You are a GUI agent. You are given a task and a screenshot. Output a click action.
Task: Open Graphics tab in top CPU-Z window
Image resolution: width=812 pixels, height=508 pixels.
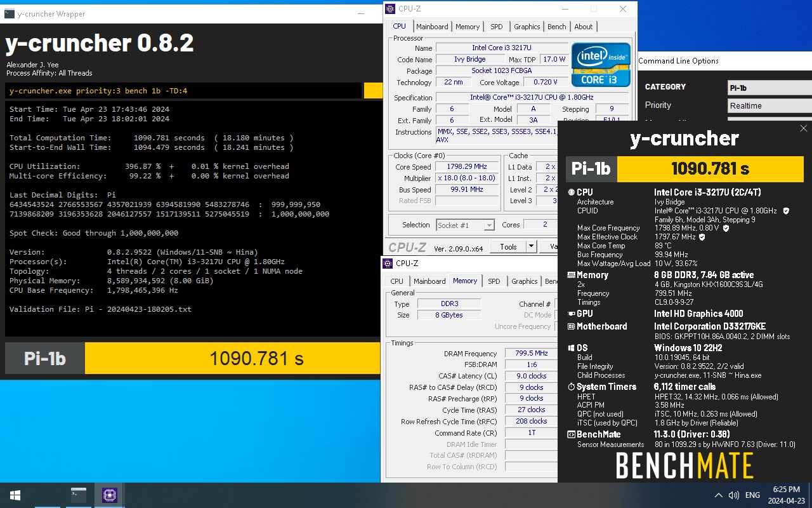(527, 27)
